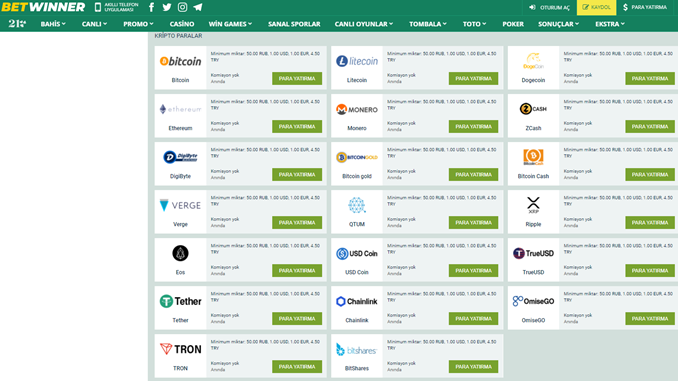Click PARA YATIRMA for DigiByte
The image size is (678, 381).
coord(297,174)
